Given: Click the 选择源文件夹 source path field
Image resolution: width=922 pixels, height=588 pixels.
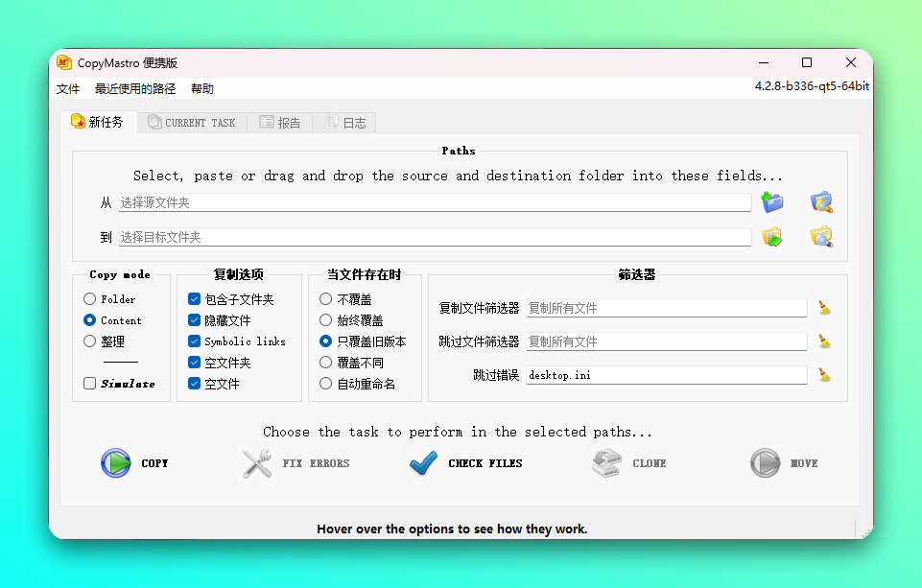Looking at the screenshot, I should click(435, 202).
